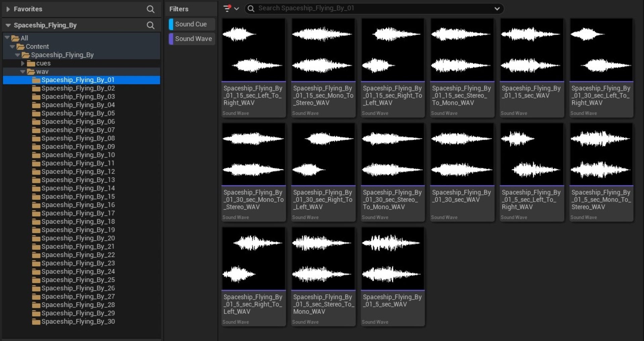Click the search bar magnifier icon
644x341 pixels.
251,8
